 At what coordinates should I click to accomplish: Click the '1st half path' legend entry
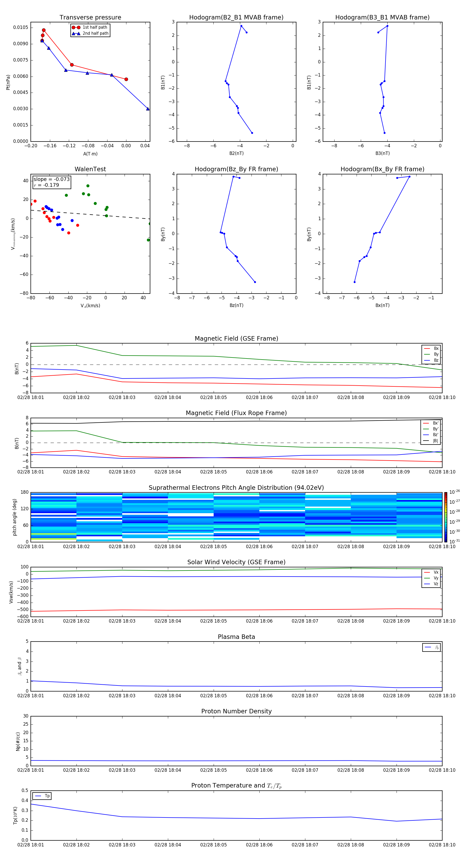90,27
